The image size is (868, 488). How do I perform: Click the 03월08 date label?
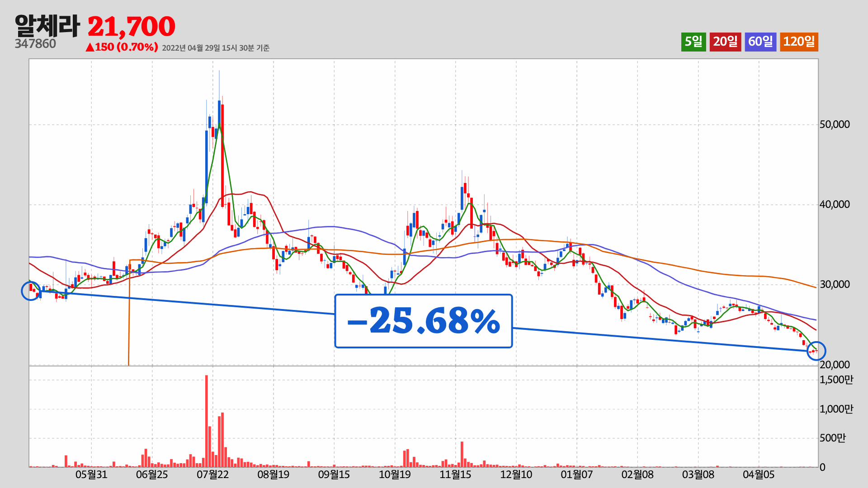pos(698,474)
